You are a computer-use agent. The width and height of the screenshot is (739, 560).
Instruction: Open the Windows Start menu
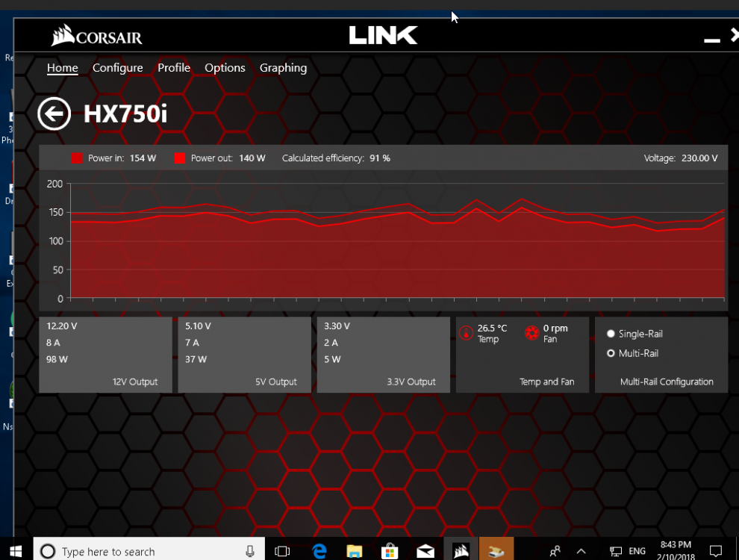click(x=16, y=550)
